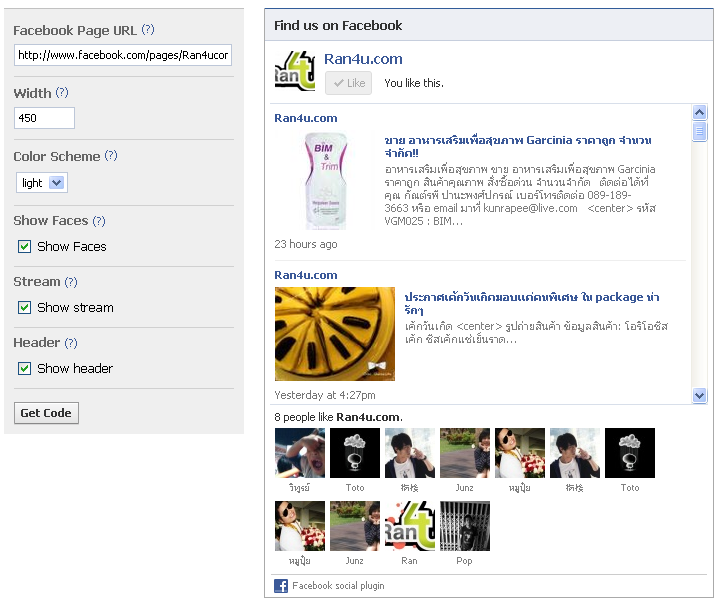718x602 pixels.
Task: Click inside the Facebook Page URL field
Action: click(123, 55)
